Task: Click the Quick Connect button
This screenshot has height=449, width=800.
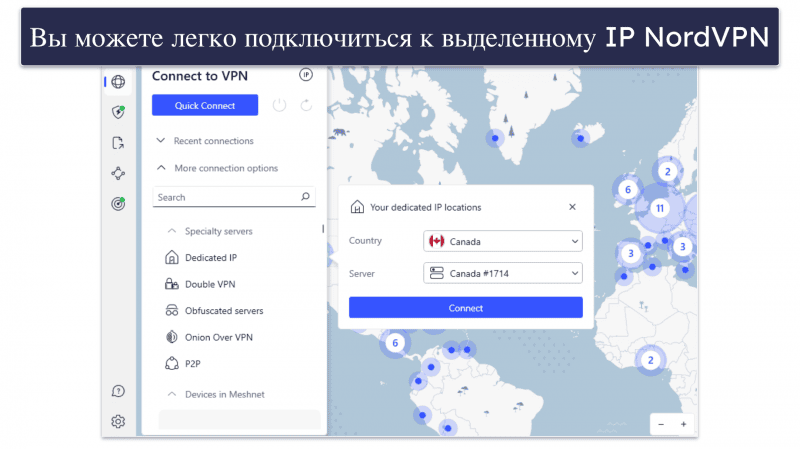Action: tap(205, 105)
